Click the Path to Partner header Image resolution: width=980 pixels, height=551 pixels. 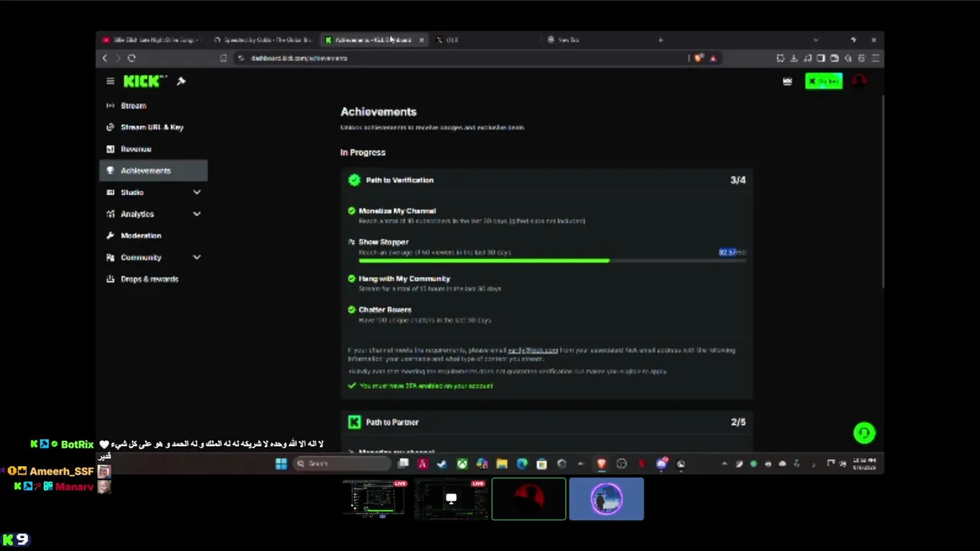tap(547, 422)
